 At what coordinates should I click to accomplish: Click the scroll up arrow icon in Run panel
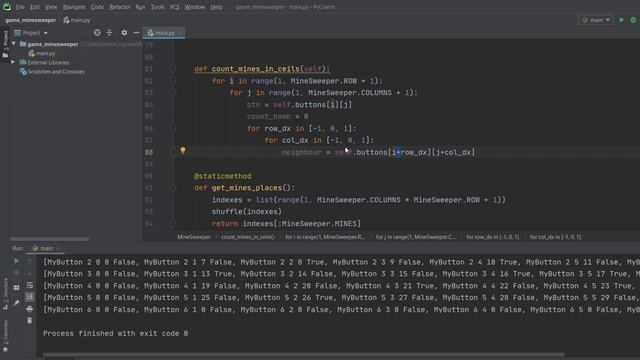29,261
